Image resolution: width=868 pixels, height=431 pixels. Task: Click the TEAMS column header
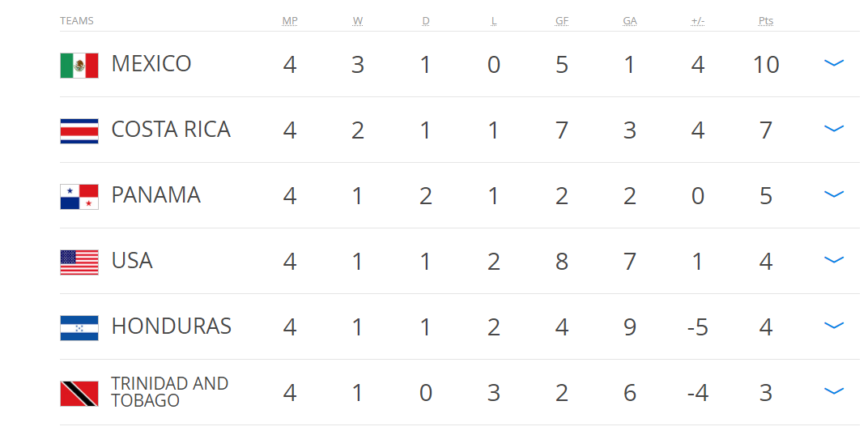(77, 21)
